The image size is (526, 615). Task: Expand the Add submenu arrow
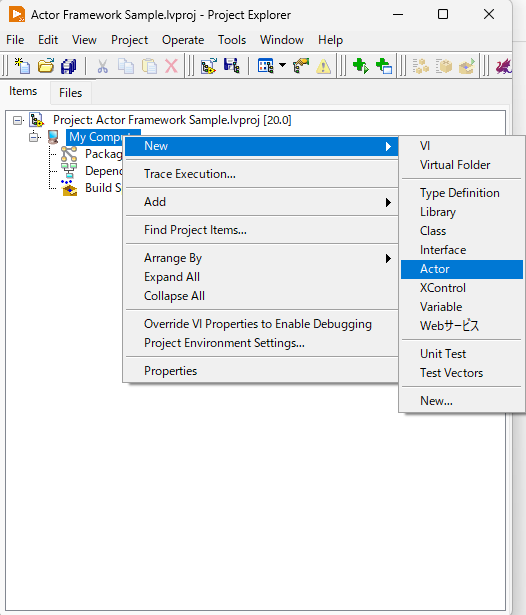pos(388,202)
